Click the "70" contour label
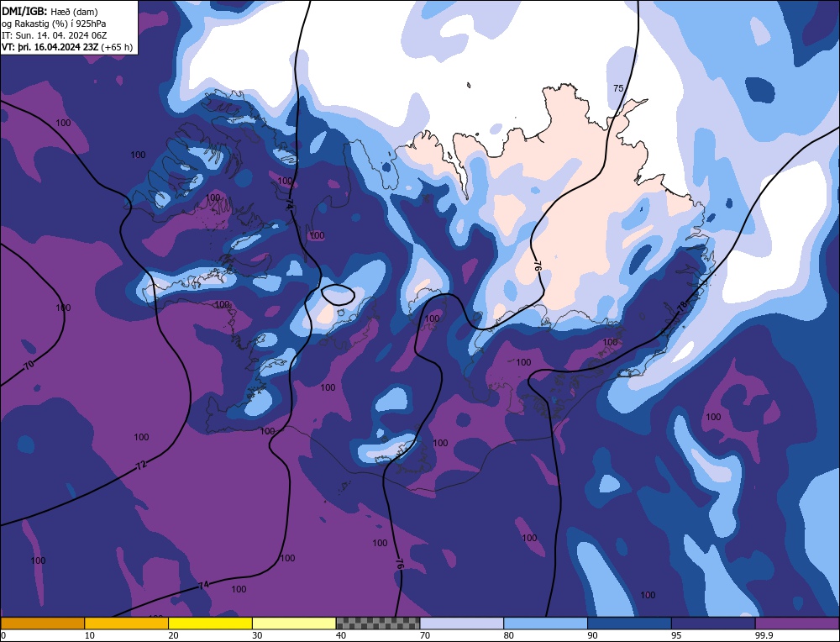Viewport: 840px width, 642px height. 29,365
